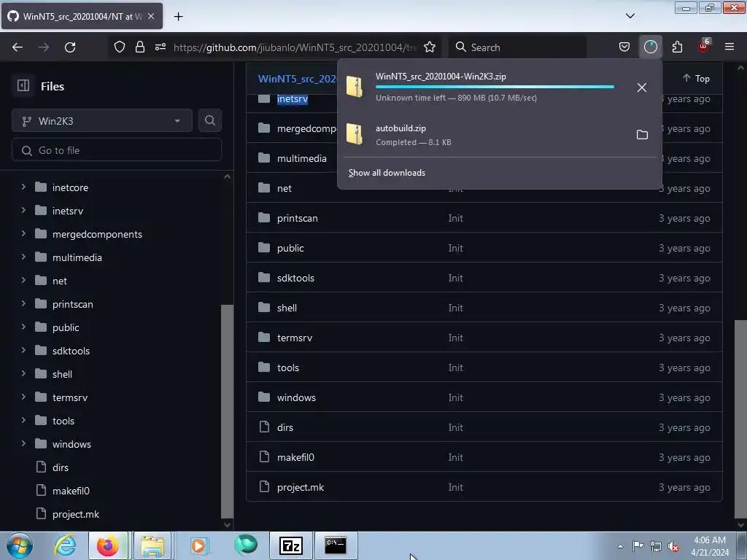Expand the inetcore folder in tree
The height and width of the screenshot is (560, 747).
pyautogui.click(x=23, y=187)
